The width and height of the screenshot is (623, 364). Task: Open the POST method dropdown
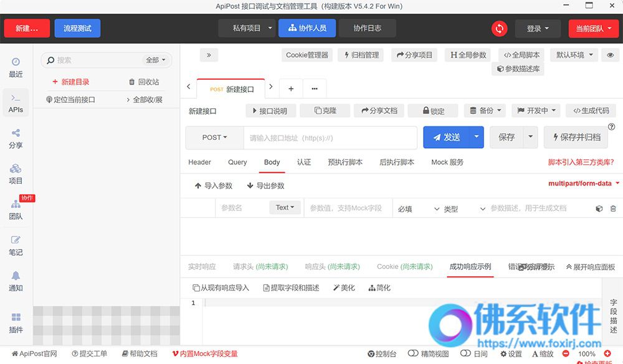[x=214, y=138]
